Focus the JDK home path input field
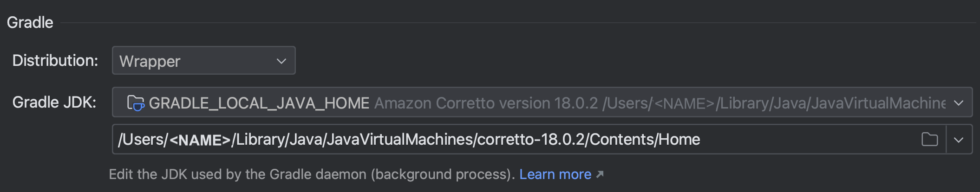980x192 pixels. [x=790, y=140]
